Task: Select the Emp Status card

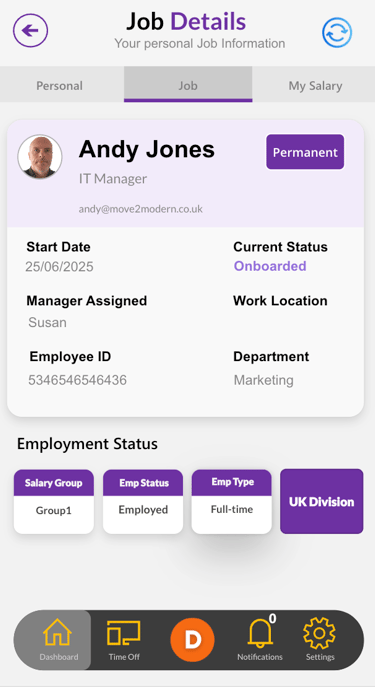Action: pos(143,502)
